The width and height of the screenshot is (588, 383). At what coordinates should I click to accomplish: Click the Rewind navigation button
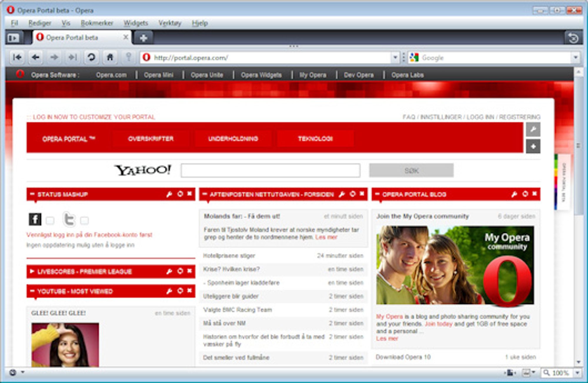17,57
